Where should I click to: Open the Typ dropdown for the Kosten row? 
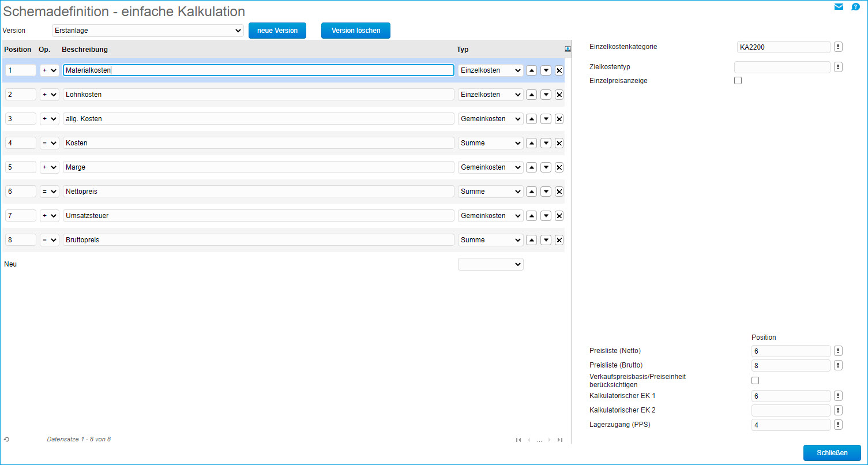(490, 143)
